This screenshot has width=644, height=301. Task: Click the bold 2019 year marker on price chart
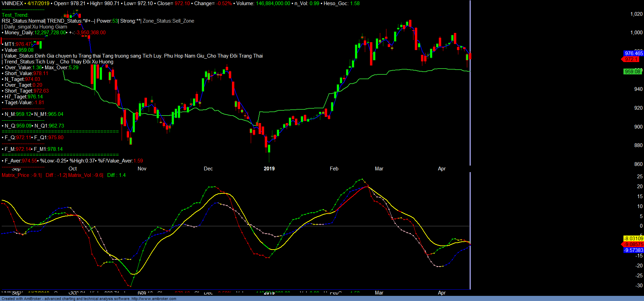[x=269, y=169]
